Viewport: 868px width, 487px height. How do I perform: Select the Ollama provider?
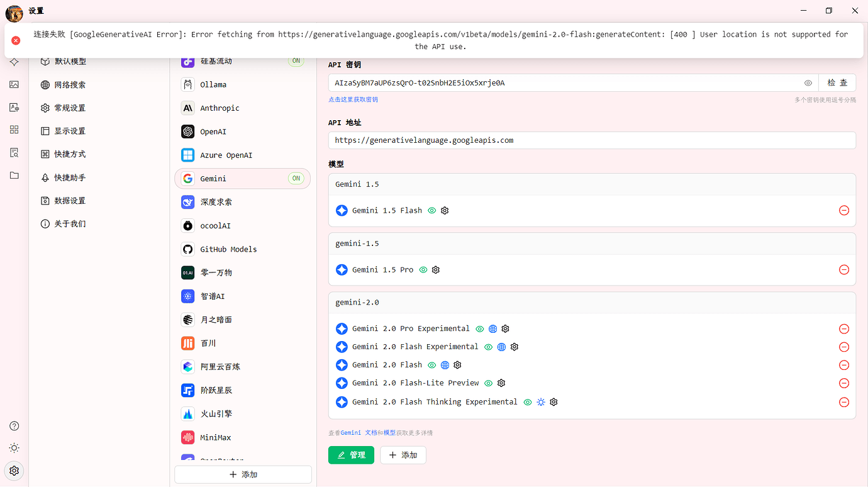point(242,84)
